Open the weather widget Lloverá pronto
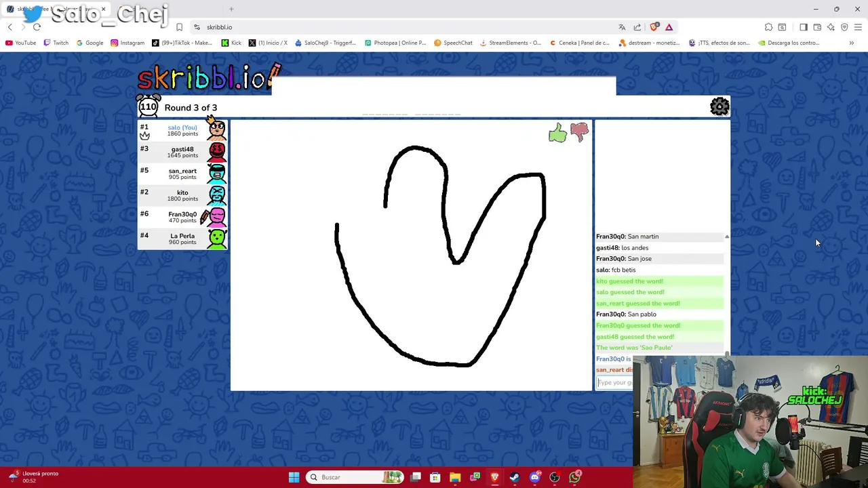This screenshot has width=868, height=488. (34, 477)
